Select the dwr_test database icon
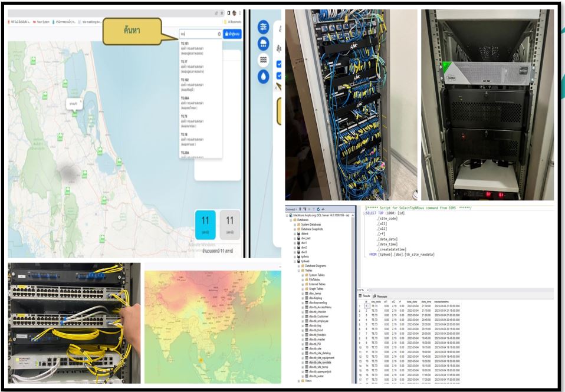 pyautogui.click(x=298, y=238)
